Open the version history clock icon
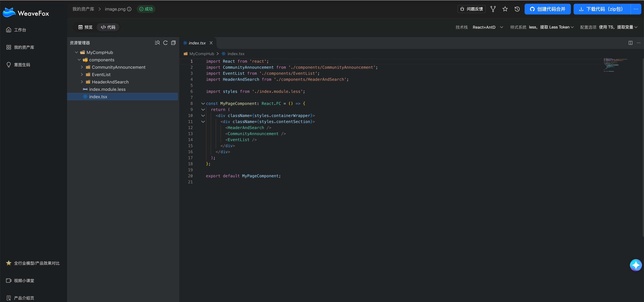The width and height of the screenshot is (644, 302). (x=517, y=9)
